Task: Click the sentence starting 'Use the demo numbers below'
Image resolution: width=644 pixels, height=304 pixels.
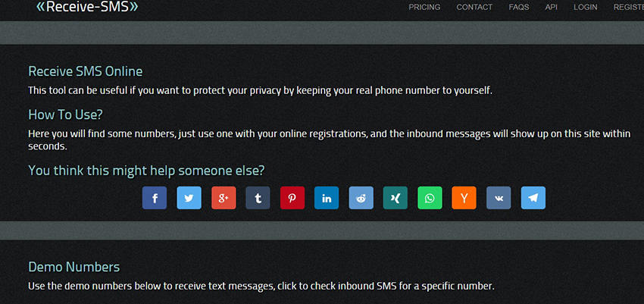Action: coord(261,286)
